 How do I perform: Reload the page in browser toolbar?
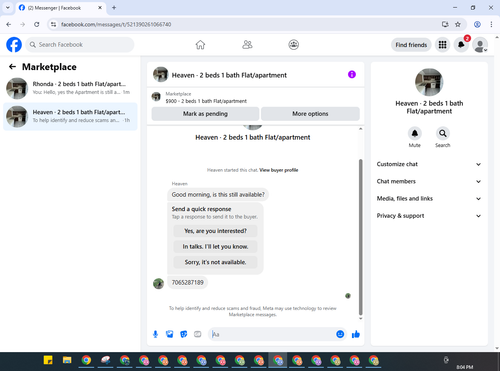click(x=37, y=24)
